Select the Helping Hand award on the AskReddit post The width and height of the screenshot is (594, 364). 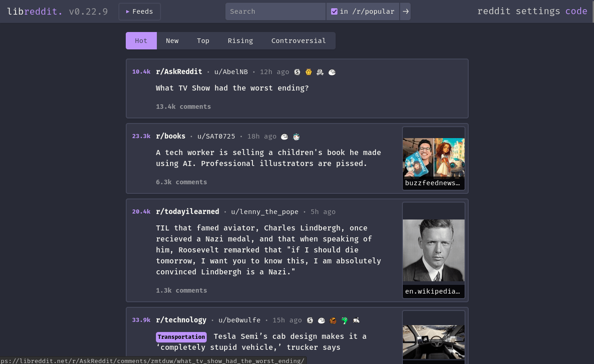coord(320,72)
